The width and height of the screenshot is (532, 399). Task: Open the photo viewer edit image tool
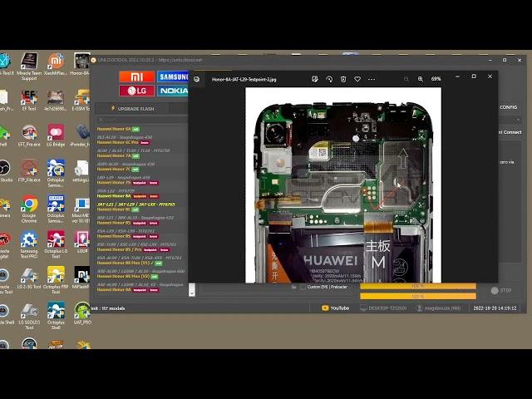point(314,79)
